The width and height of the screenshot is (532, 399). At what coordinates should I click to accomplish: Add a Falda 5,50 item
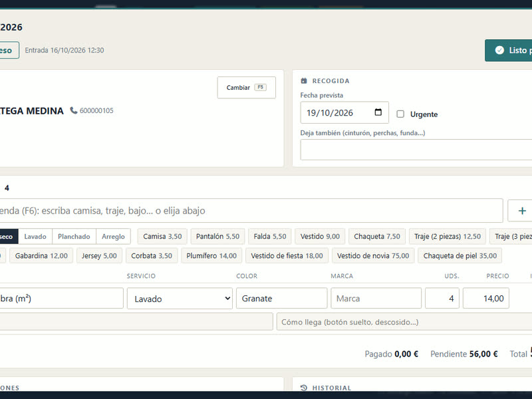(270, 237)
